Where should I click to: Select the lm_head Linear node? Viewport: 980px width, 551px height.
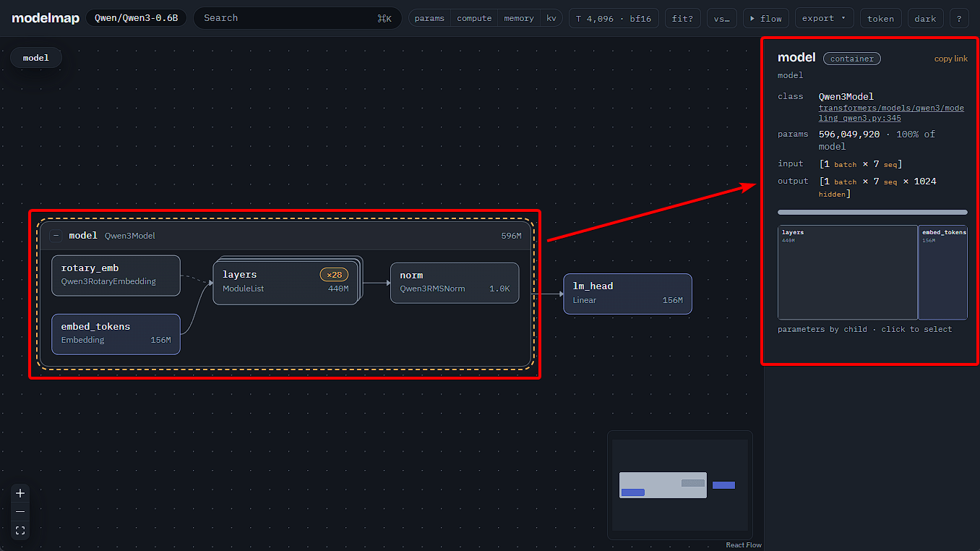(x=627, y=294)
